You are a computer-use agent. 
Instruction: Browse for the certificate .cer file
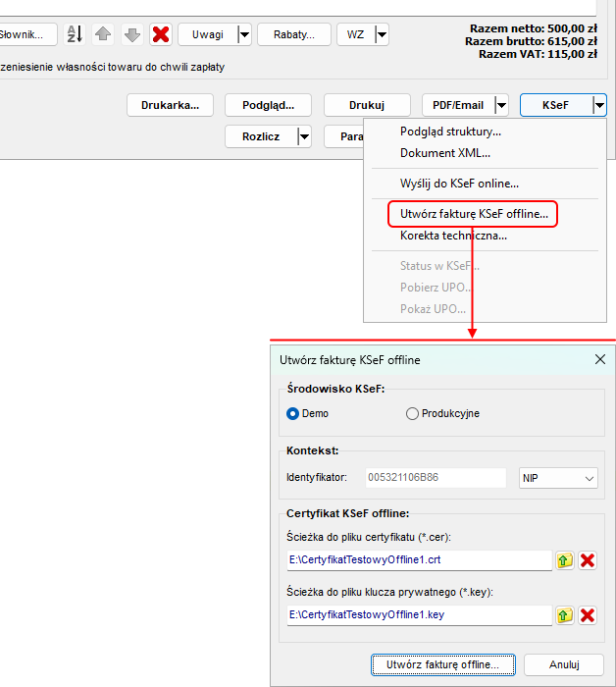click(x=565, y=560)
